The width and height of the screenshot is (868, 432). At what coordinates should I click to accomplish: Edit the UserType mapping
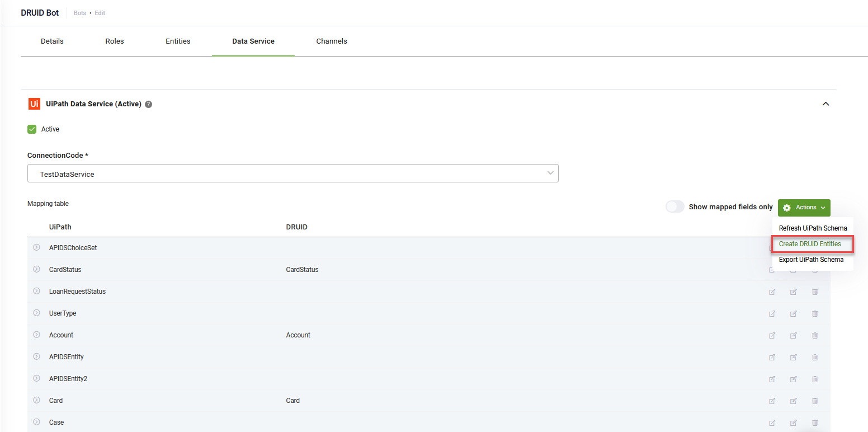tap(794, 313)
